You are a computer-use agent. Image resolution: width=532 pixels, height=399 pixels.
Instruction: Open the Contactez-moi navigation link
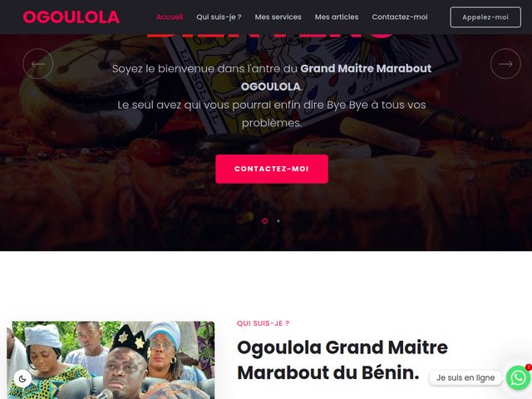coord(400,17)
